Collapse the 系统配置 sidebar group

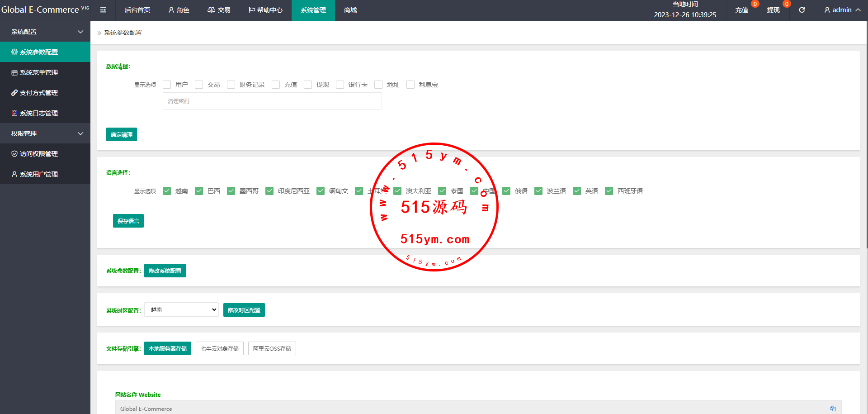pos(80,32)
